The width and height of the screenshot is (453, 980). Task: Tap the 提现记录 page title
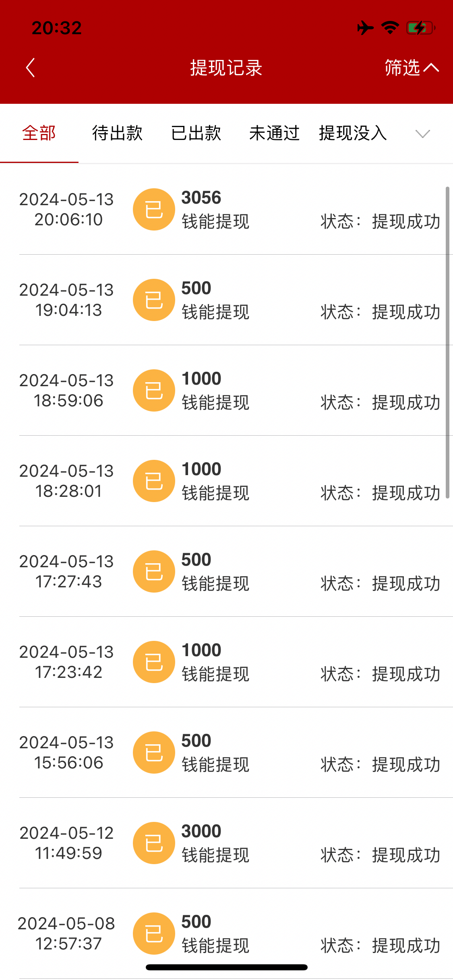click(x=226, y=68)
